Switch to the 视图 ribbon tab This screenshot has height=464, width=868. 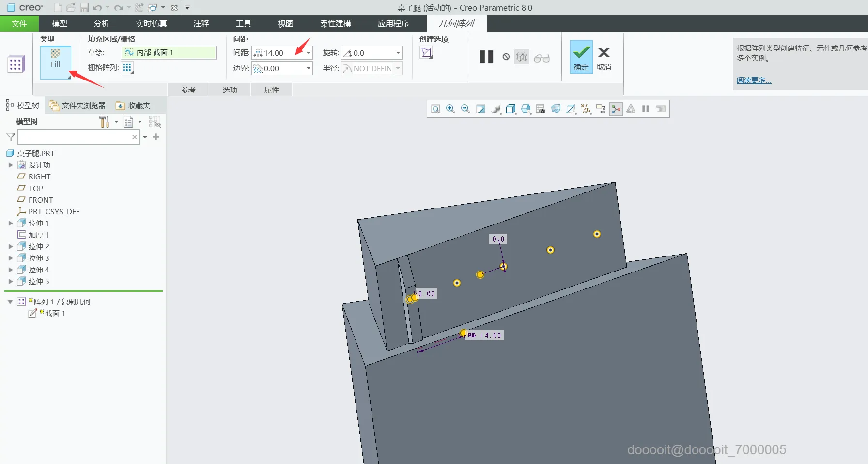tap(286, 23)
